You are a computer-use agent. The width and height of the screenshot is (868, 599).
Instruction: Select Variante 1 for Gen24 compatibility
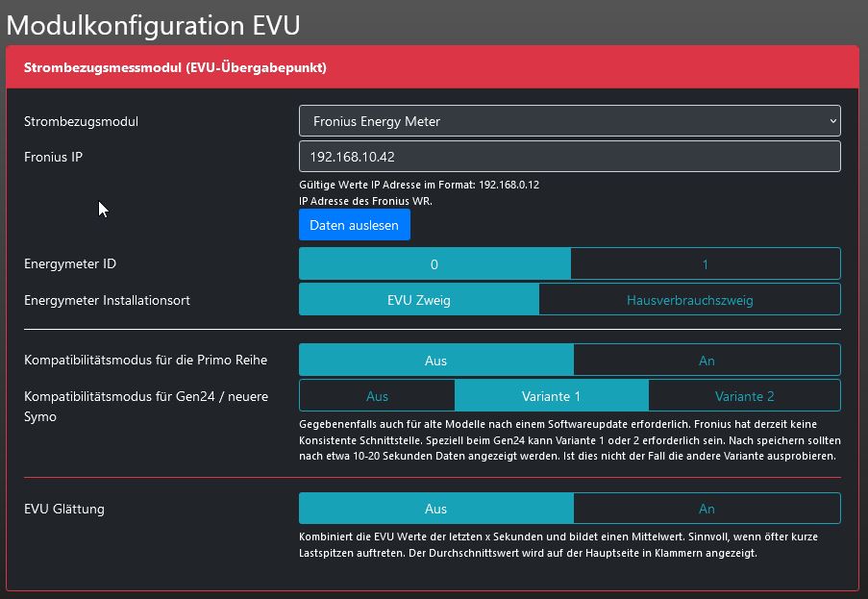551,396
